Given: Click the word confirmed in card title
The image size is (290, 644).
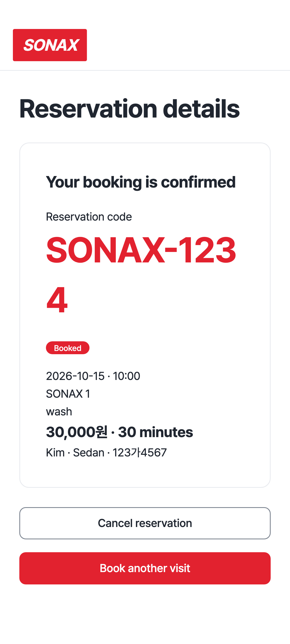Looking at the screenshot, I should point(198,182).
